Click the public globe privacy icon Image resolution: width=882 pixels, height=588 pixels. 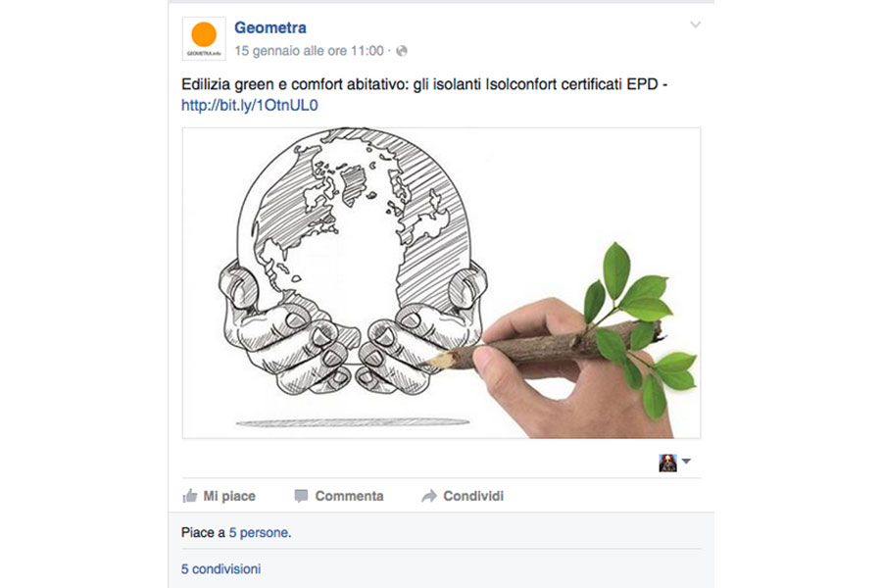pos(402,51)
